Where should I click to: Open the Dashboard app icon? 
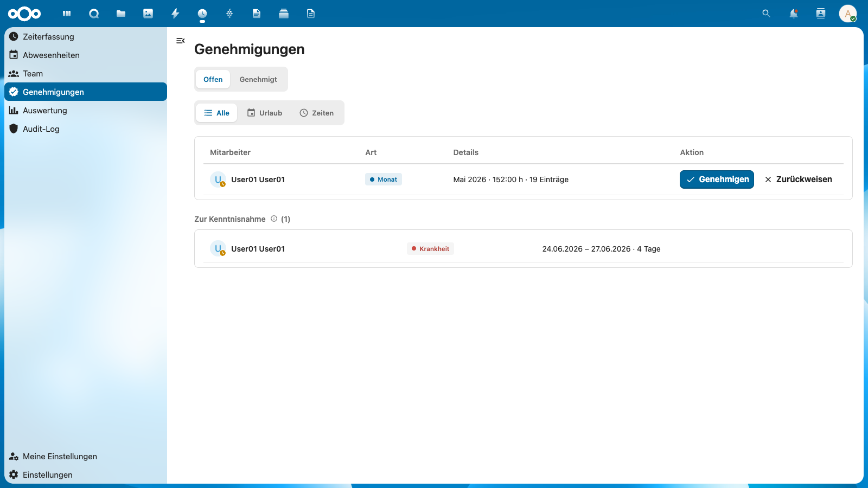point(67,14)
